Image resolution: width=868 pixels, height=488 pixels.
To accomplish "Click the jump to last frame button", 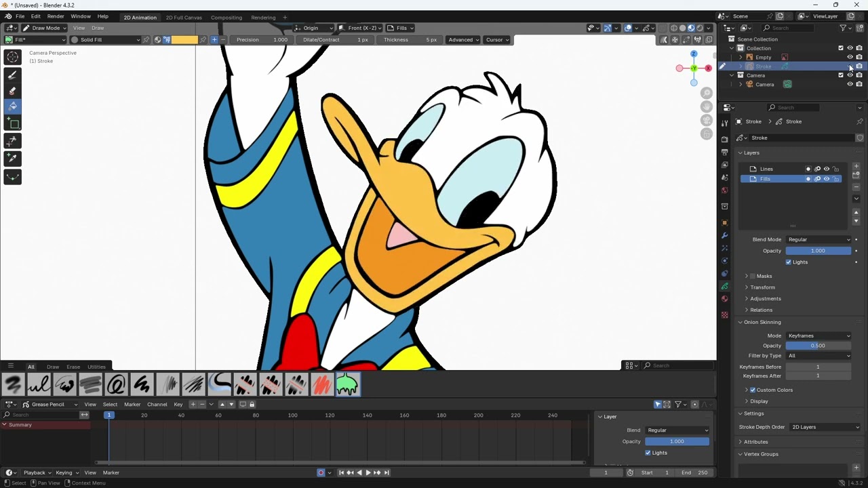I will pos(387,472).
